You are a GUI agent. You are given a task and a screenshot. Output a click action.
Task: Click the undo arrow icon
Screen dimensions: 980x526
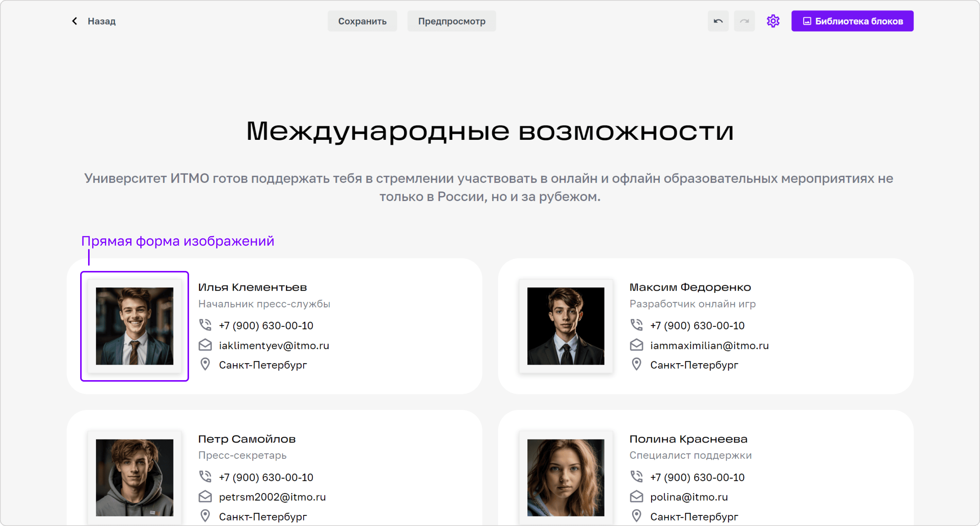point(718,21)
